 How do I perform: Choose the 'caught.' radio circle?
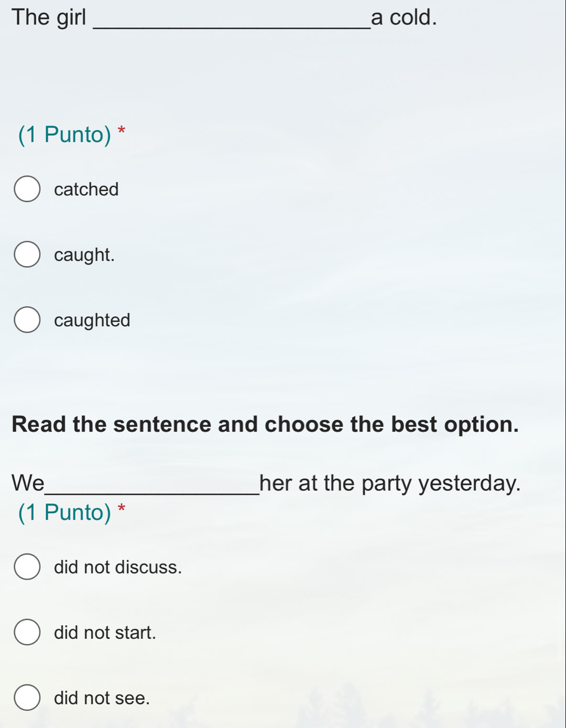click(x=27, y=255)
